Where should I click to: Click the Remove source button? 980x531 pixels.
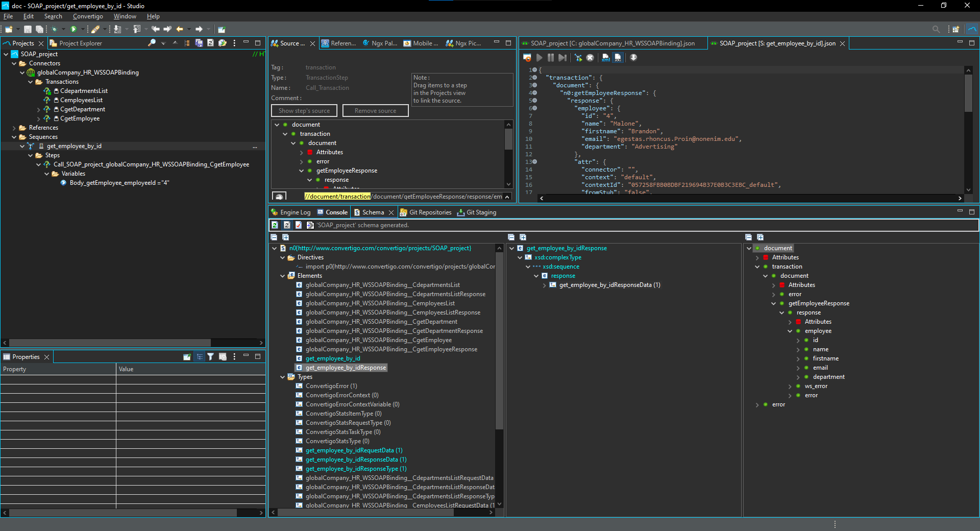tap(375, 110)
